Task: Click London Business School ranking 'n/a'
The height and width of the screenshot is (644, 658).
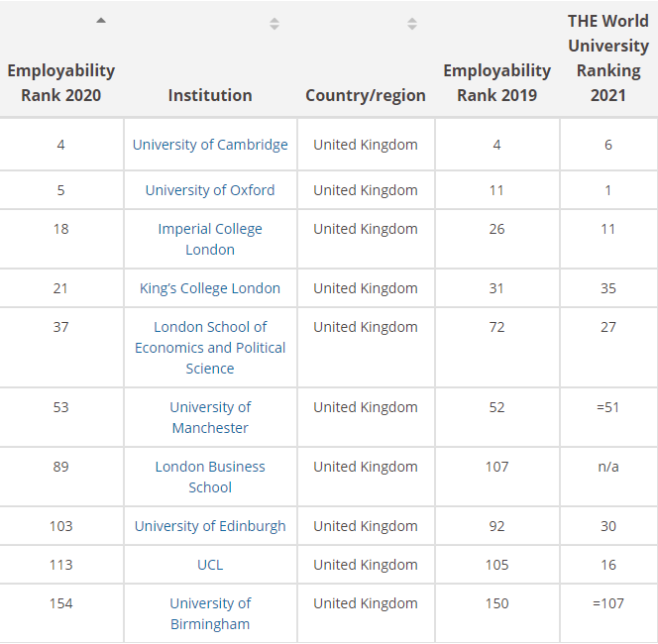Action: pos(608,467)
